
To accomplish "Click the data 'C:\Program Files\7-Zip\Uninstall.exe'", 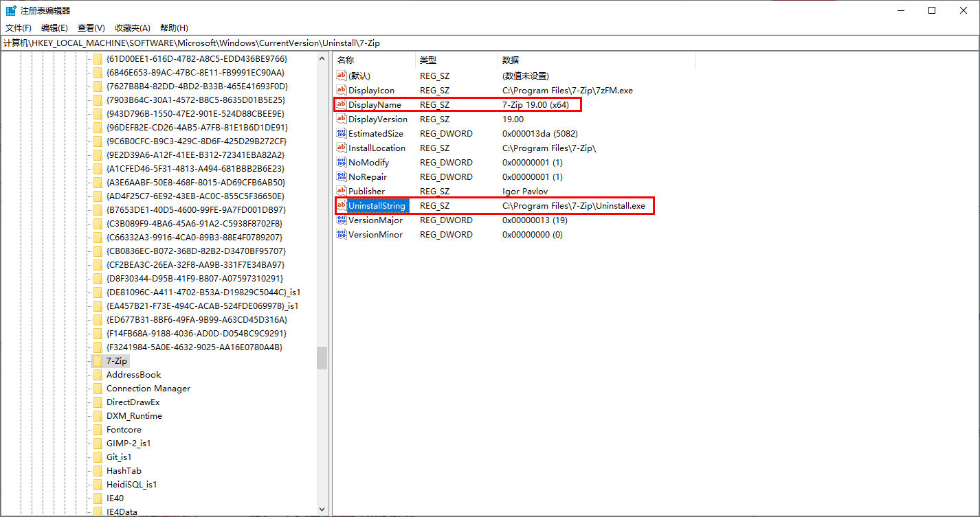I will (x=574, y=205).
